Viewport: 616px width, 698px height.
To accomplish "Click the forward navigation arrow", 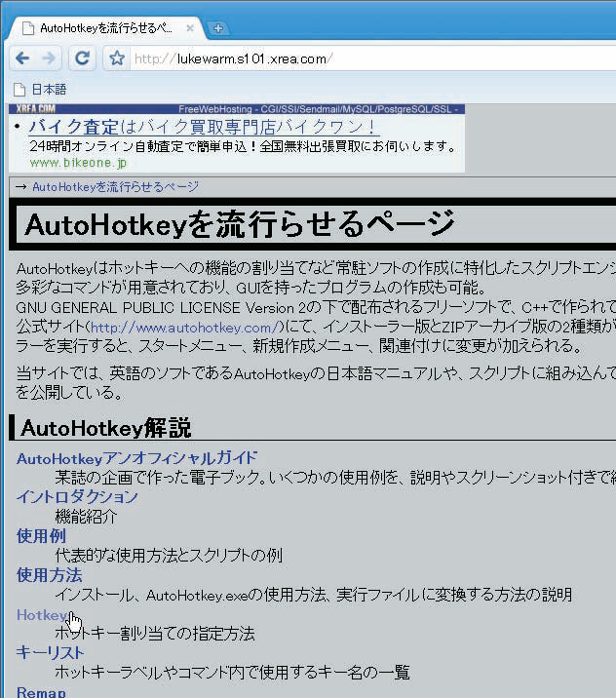I will 48,58.
